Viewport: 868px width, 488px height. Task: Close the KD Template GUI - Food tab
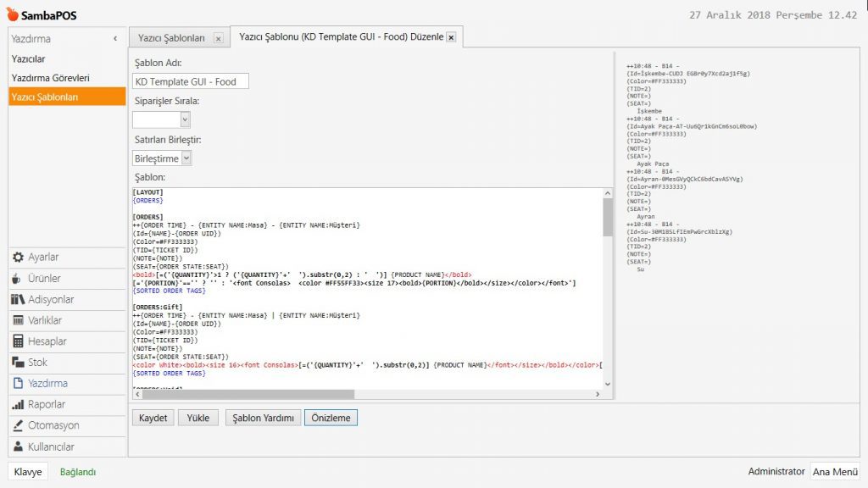[451, 38]
